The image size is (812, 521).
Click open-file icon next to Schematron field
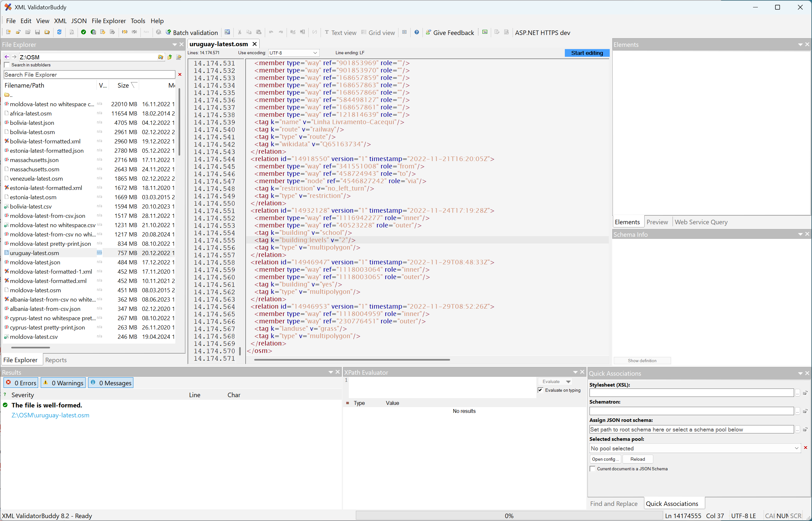[x=805, y=411]
